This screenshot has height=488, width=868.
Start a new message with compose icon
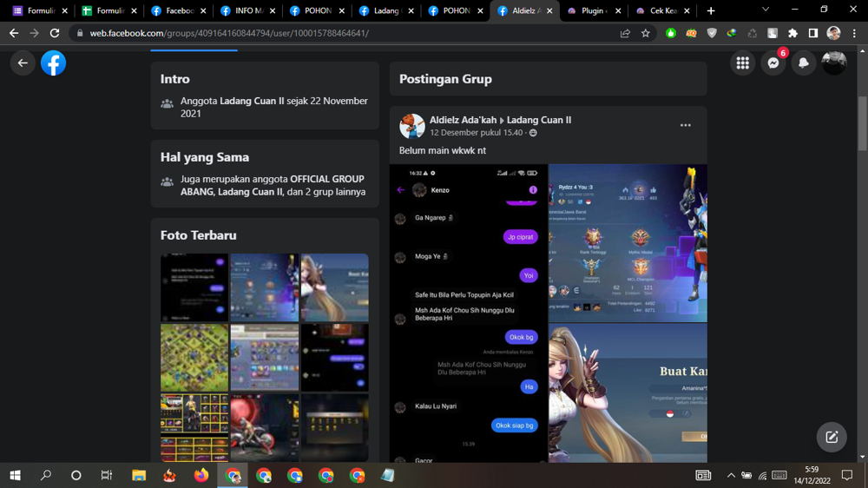pyautogui.click(x=832, y=437)
